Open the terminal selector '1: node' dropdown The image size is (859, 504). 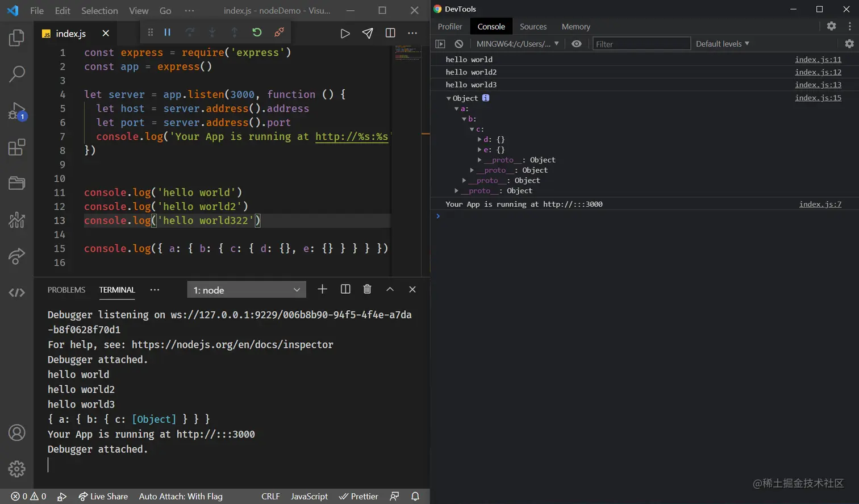(247, 290)
